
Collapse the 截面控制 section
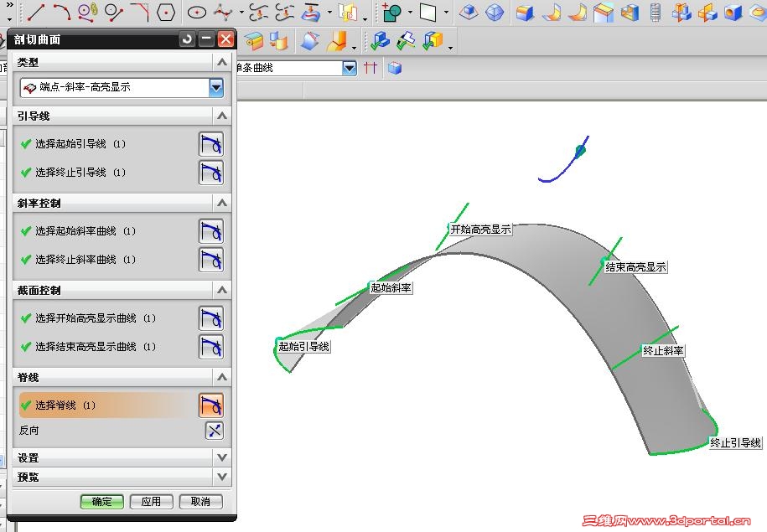click(x=221, y=290)
